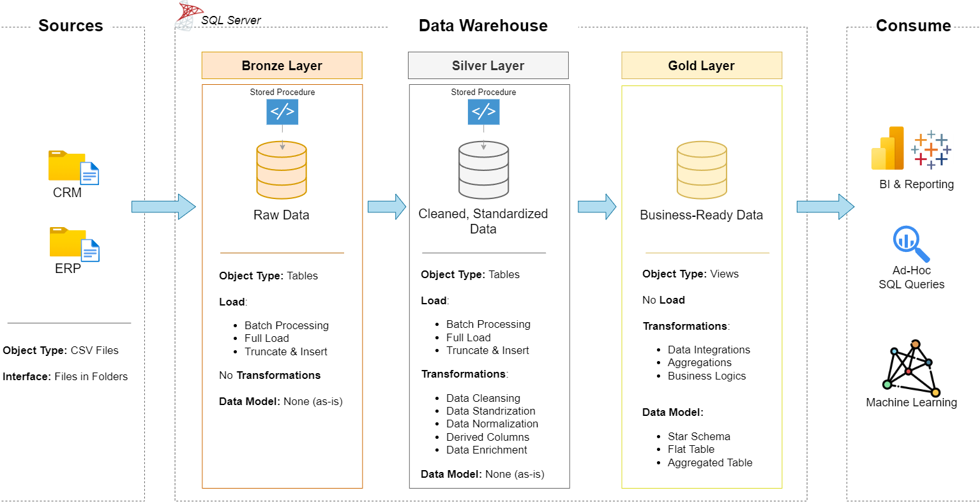980x502 pixels.
Task: Click the Data Cleansing bullet item
Action: pyautogui.click(x=483, y=398)
